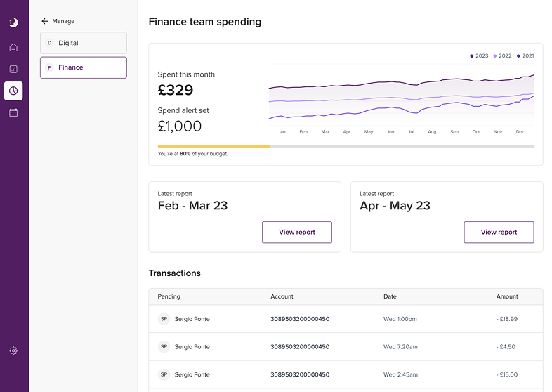The width and height of the screenshot is (552, 392).
Task: Sort by the Date column header
Action: tap(390, 296)
